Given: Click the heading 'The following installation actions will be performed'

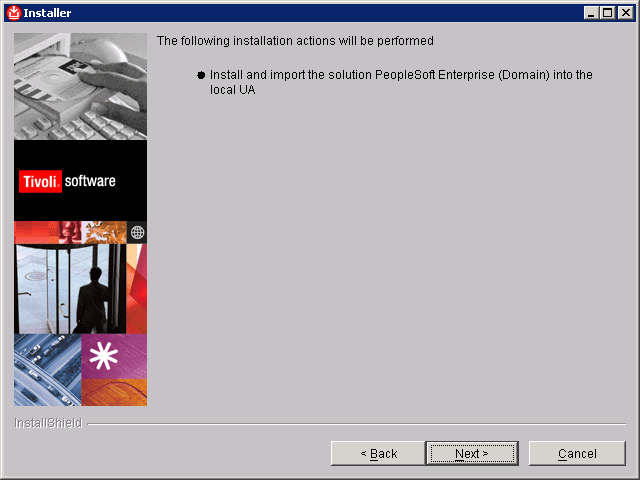Looking at the screenshot, I should click(x=295, y=41).
